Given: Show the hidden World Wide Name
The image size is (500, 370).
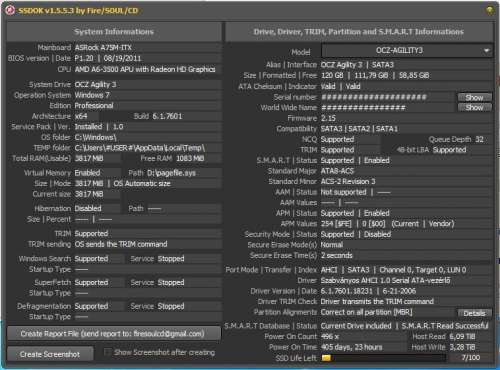Looking at the screenshot, I should click(x=474, y=107).
